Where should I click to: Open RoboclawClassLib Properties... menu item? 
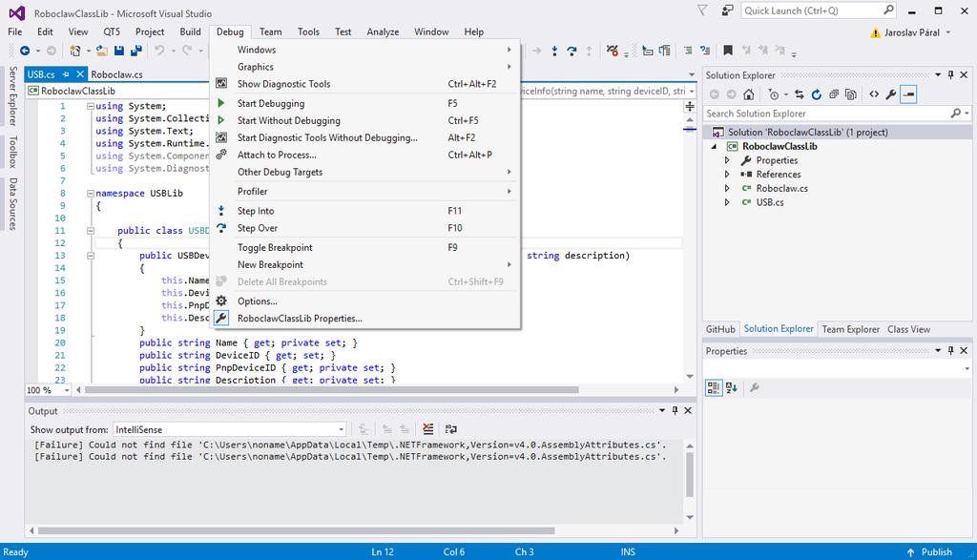[x=365, y=319]
